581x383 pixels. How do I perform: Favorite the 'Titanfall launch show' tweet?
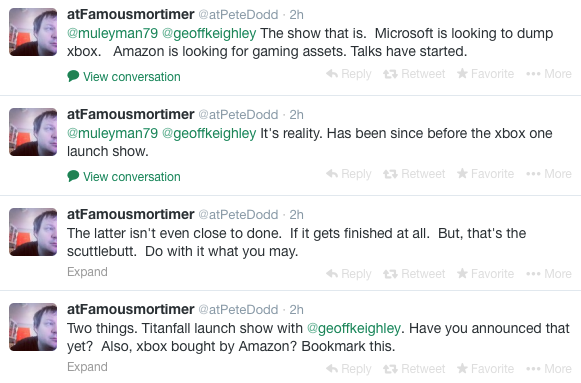[x=485, y=369]
